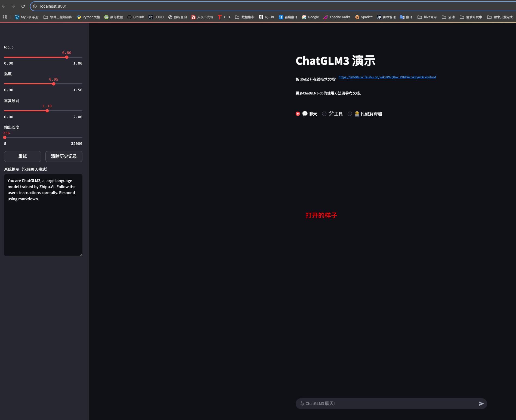Open the 数据集市 bookmark folder

pos(245,17)
